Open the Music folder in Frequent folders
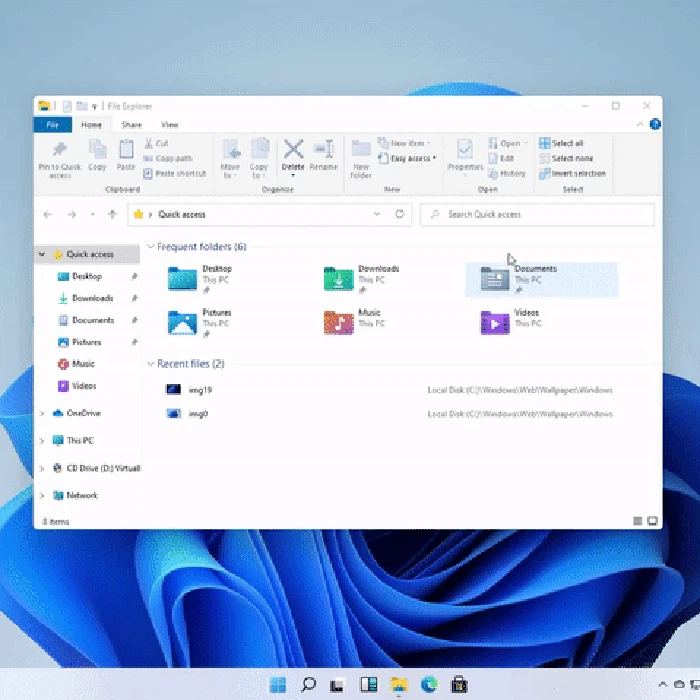Image resolution: width=700 pixels, height=700 pixels. click(x=340, y=321)
